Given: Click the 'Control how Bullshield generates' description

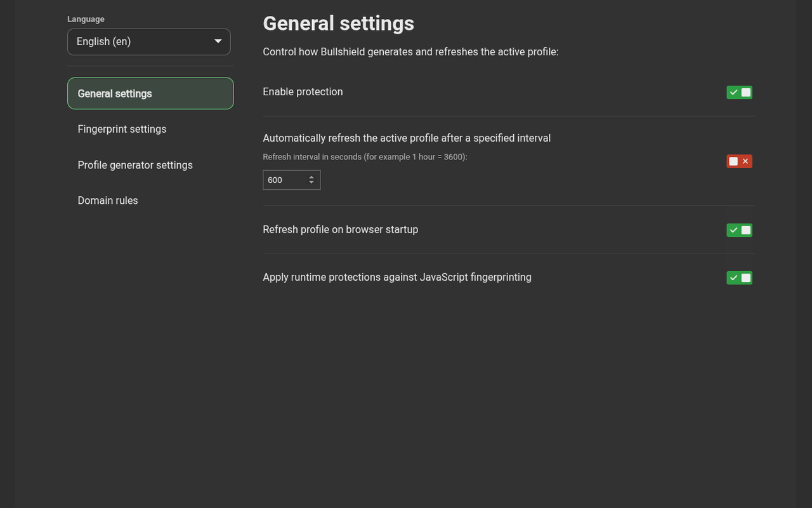Looking at the screenshot, I should click(x=410, y=52).
